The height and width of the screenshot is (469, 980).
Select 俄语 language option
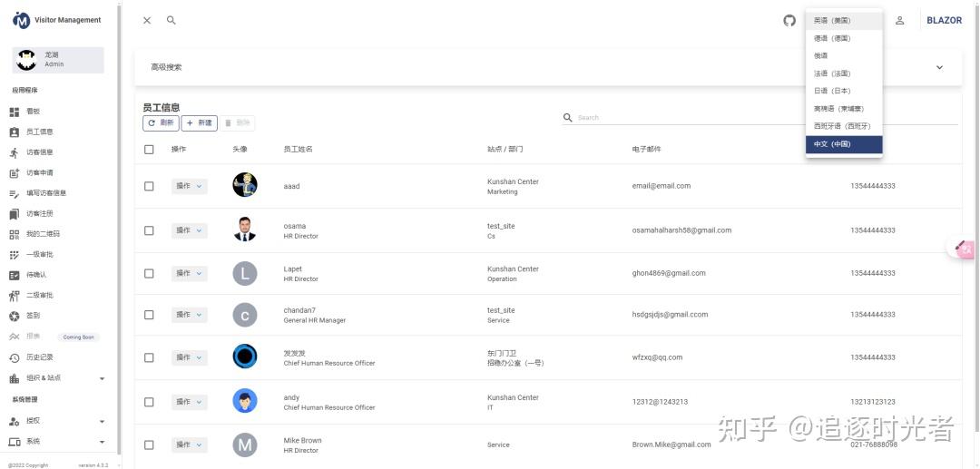click(844, 55)
